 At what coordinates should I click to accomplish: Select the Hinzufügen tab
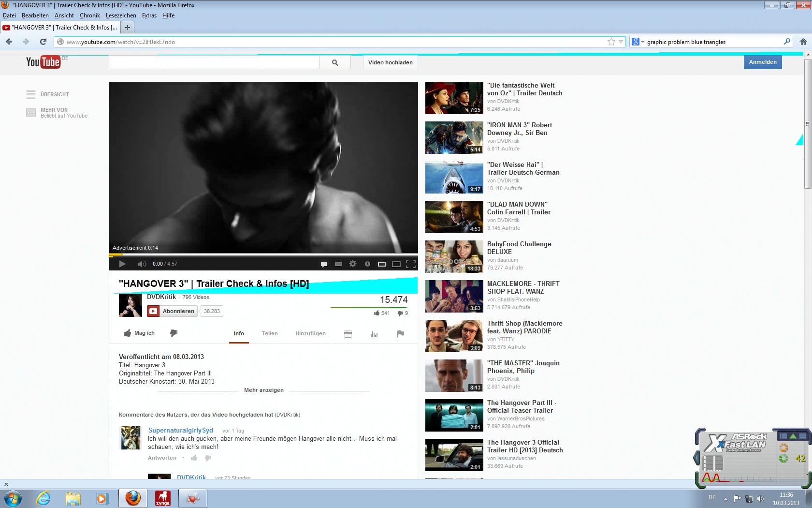pyautogui.click(x=311, y=333)
